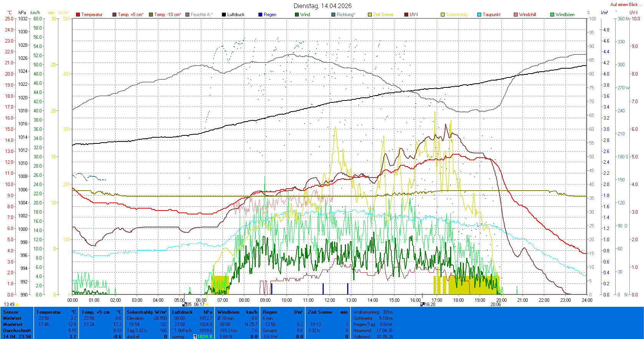Click the date title Dienstag, 14.04.2026
This screenshot has height=339, width=644.
[322, 6]
